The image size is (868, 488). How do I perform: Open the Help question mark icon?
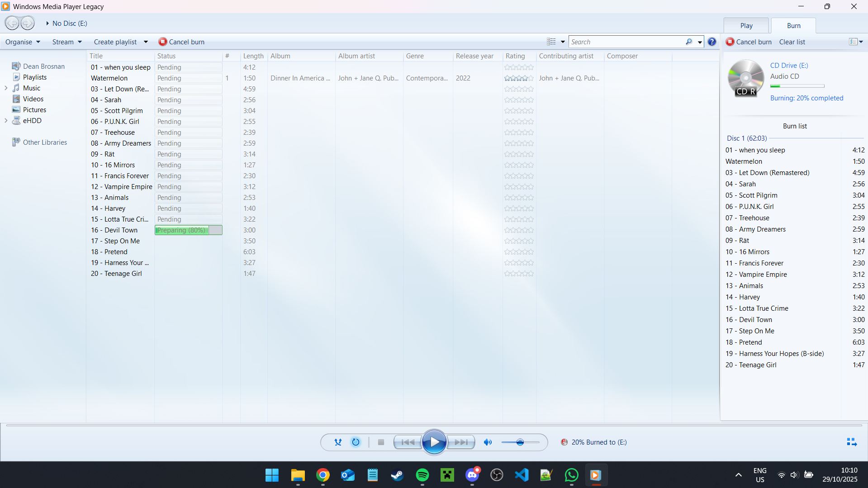[x=712, y=42]
